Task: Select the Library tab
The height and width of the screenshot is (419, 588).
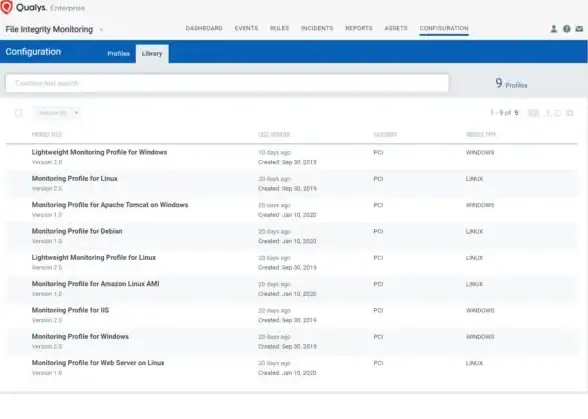Action: [x=152, y=54]
